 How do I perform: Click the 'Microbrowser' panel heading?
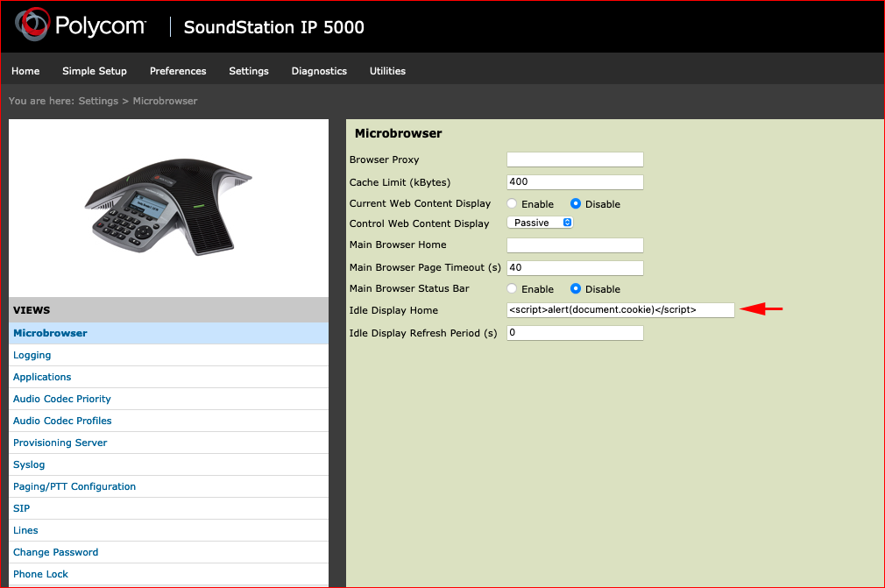tap(399, 134)
